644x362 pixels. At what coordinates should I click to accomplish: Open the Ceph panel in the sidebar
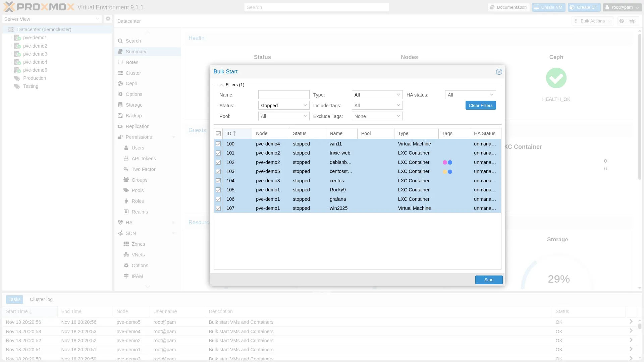click(x=131, y=83)
